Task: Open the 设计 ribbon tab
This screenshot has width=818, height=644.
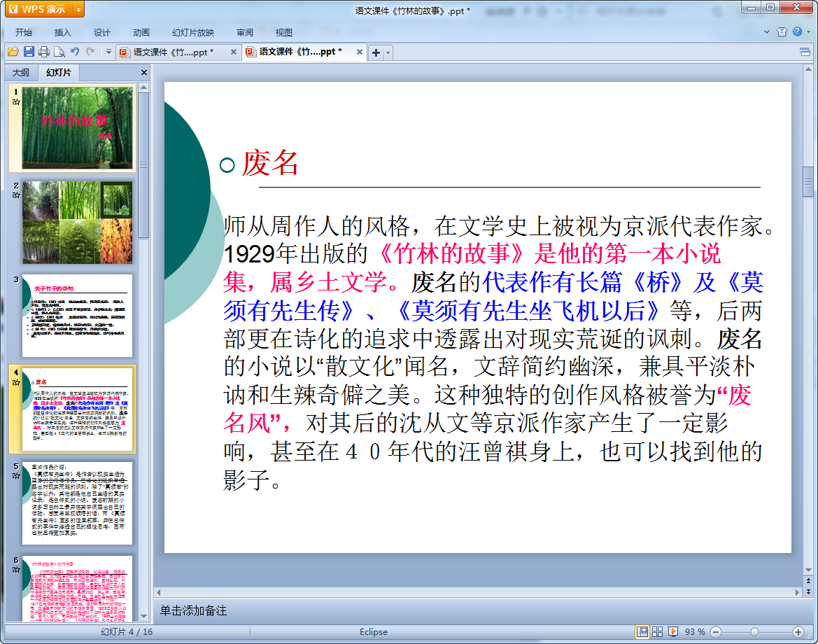Action: (x=101, y=32)
